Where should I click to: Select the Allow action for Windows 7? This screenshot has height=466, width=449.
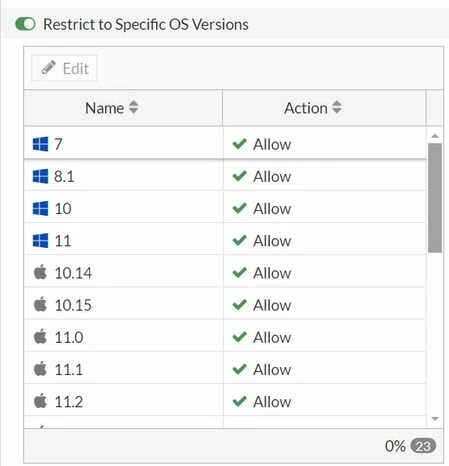(272, 145)
